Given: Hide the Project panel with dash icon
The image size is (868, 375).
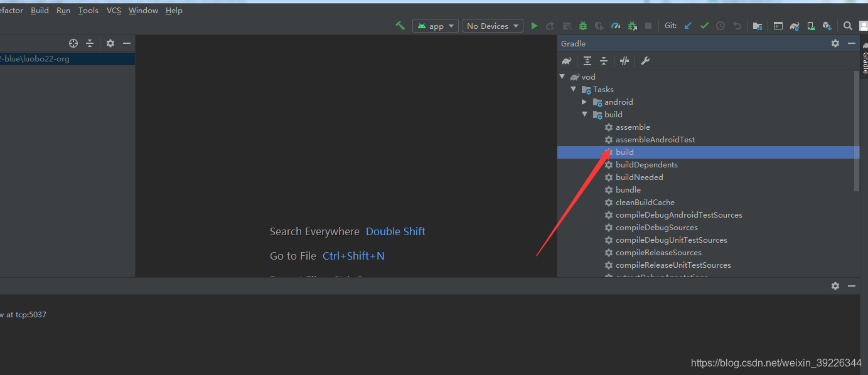Looking at the screenshot, I should (x=127, y=43).
